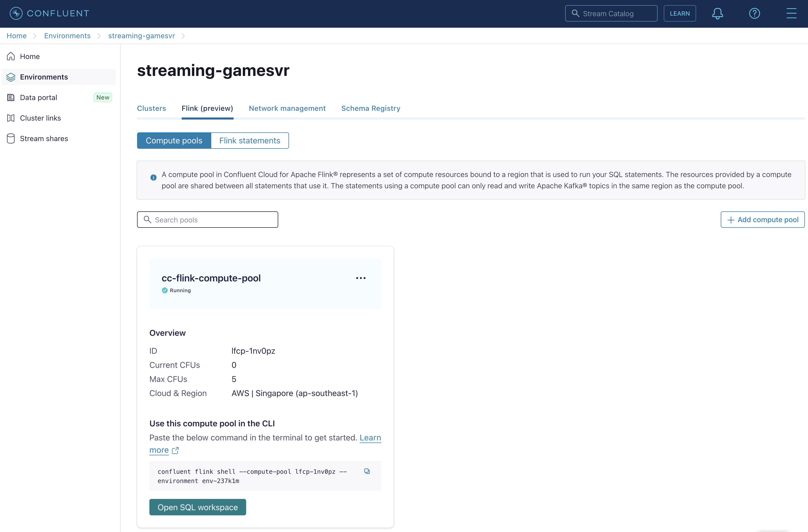
Task: Click the compute pool options ellipsis icon
Action: click(x=361, y=278)
